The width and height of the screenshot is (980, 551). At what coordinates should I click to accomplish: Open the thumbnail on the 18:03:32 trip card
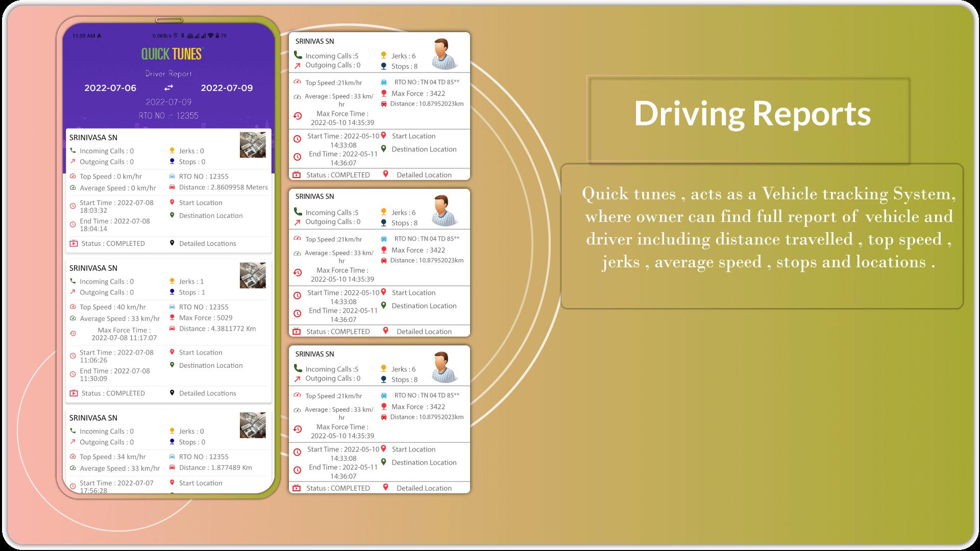pyautogui.click(x=253, y=145)
